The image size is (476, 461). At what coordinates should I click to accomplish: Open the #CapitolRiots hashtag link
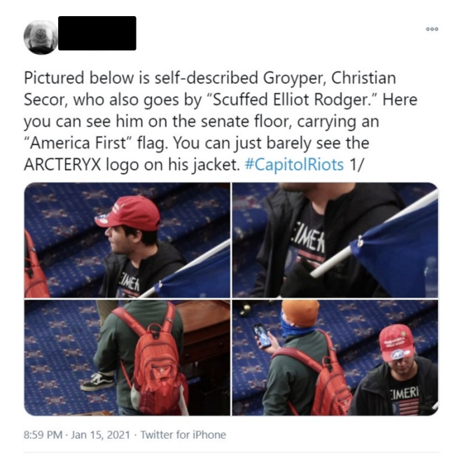[294, 165]
